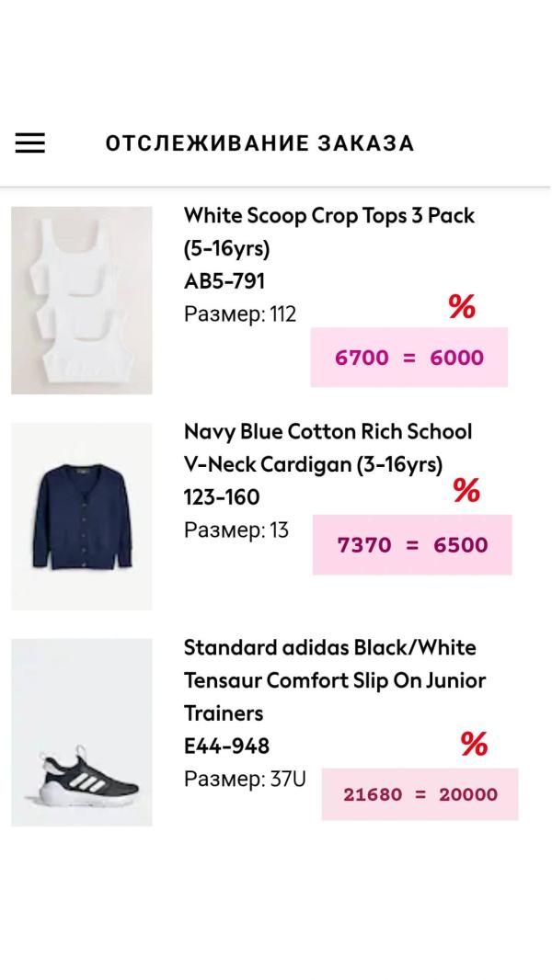
Task: Open the navy blue cardigan product image
Action: (82, 517)
